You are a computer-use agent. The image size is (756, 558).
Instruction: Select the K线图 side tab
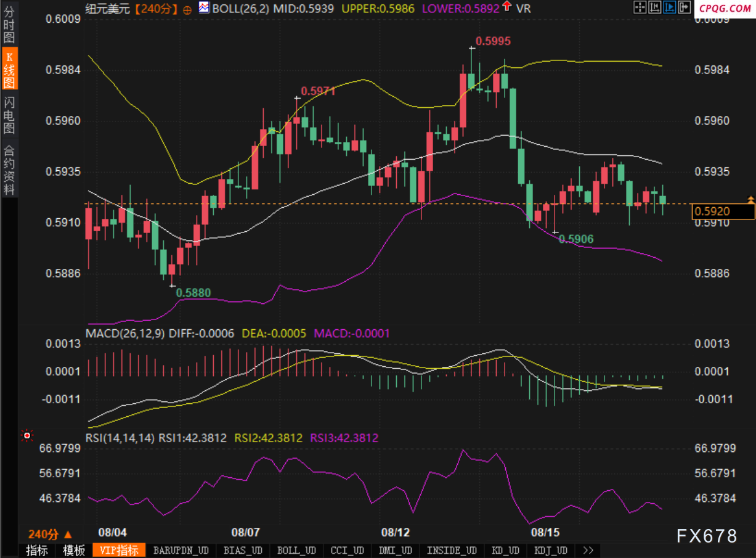tap(9, 70)
